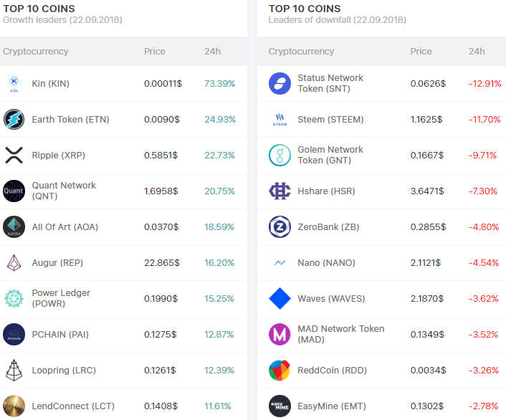Image resolution: width=506 pixels, height=420 pixels.
Task: Click the Status Network Token icon
Action: [280, 84]
